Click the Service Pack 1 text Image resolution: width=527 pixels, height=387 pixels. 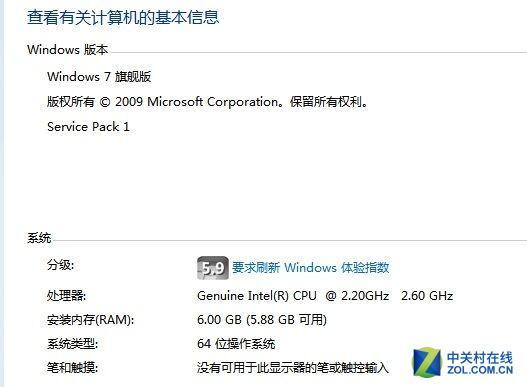point(88,127)
